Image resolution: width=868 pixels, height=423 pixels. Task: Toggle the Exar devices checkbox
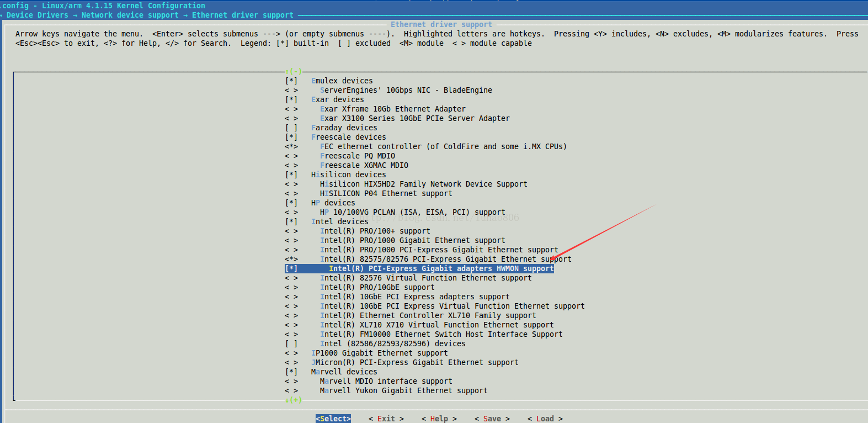pos(291,99)
